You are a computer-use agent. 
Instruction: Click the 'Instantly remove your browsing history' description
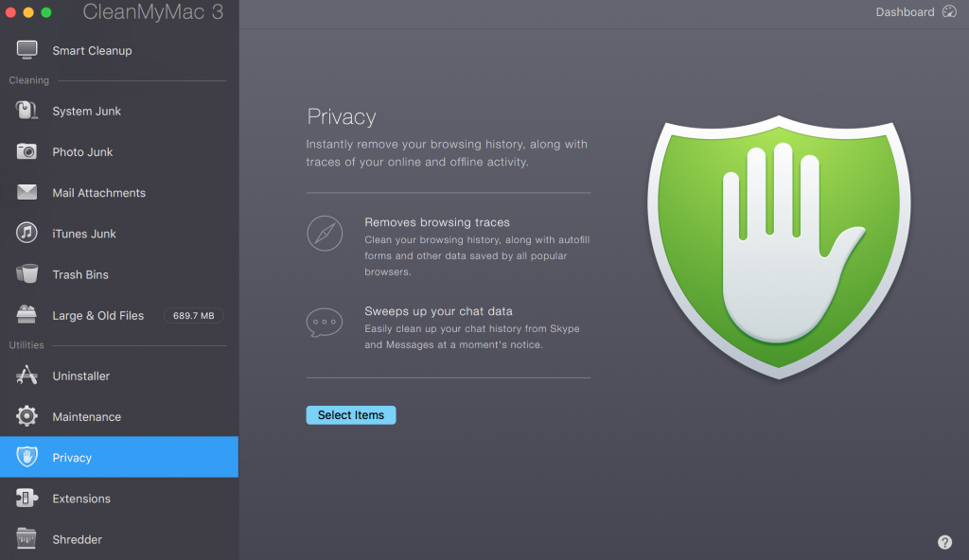pyautogui.click(x=447, y=152)
